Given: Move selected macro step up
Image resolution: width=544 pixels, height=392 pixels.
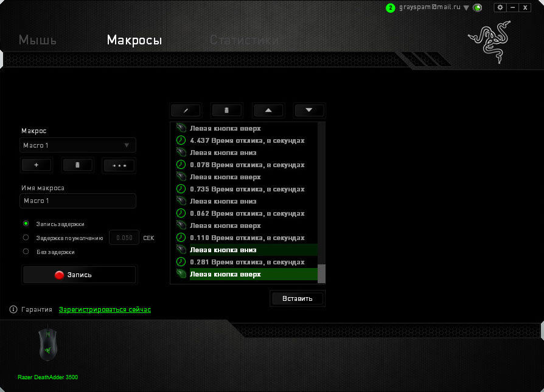Looking at the screenshot, I should click(268, 110).
